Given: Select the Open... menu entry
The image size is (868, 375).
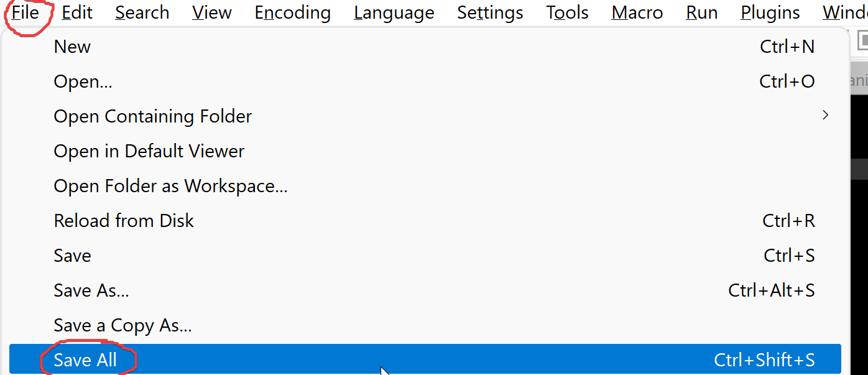Looking at the screenshot, I should point(83,81).
